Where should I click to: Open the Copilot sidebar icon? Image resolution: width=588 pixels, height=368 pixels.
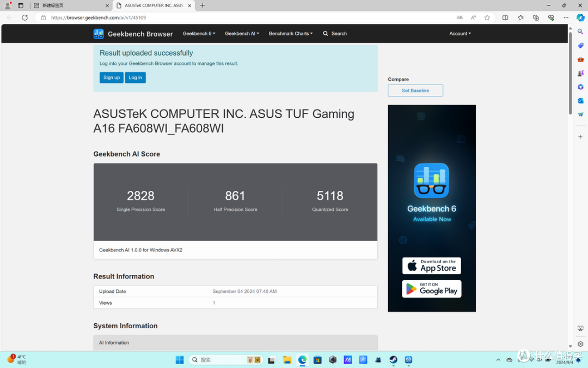pyautogui.click(x=580, y=17)
